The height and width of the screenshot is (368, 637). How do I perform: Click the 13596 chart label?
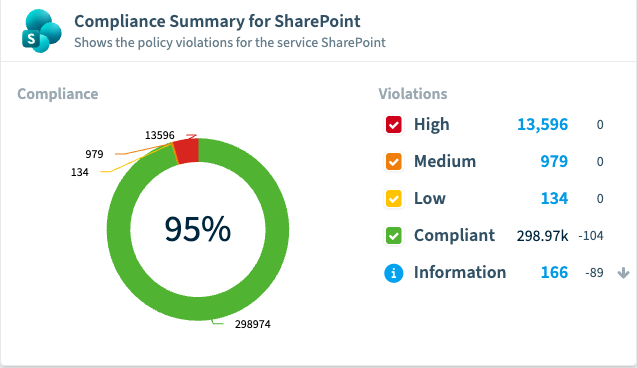click(160, 135)
